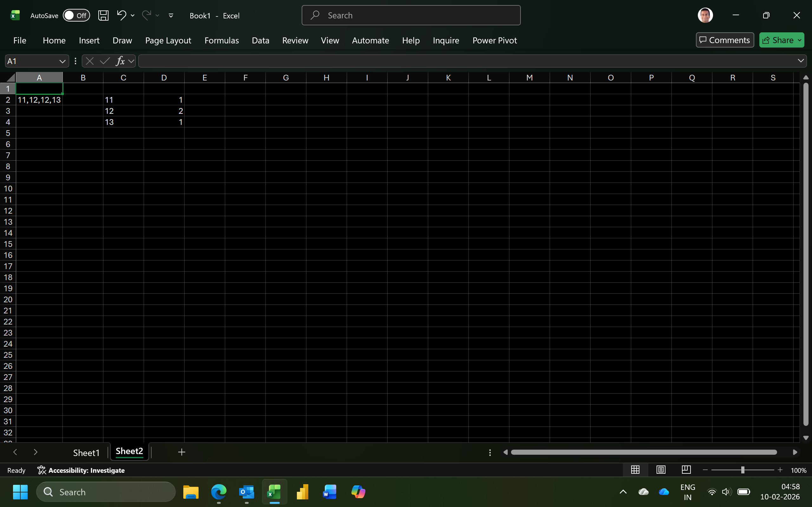Image resolution: width=812 pixels, height=507 pixels.
Task: Expand the formula bar chevron
Action: 801,61
